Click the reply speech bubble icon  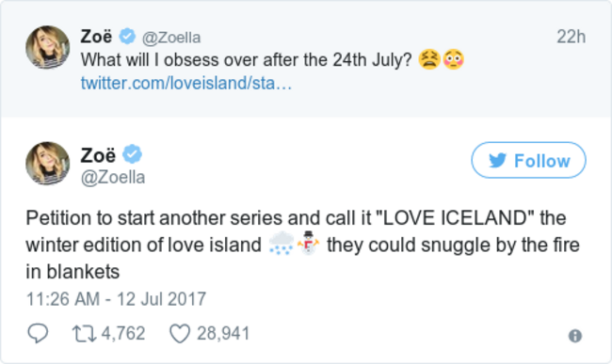click(x=38, y=334)
